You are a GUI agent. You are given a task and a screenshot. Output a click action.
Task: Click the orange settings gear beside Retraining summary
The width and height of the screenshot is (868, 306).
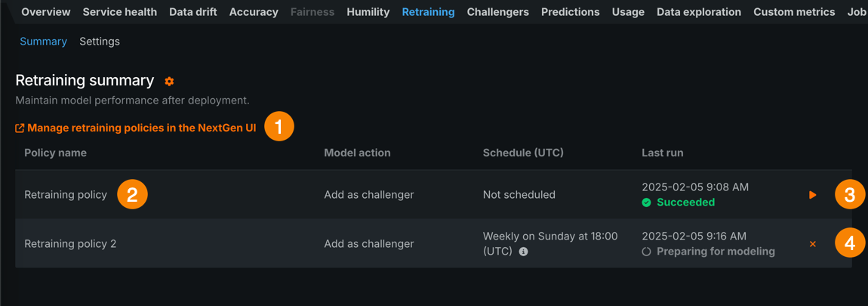coord(169,82)
